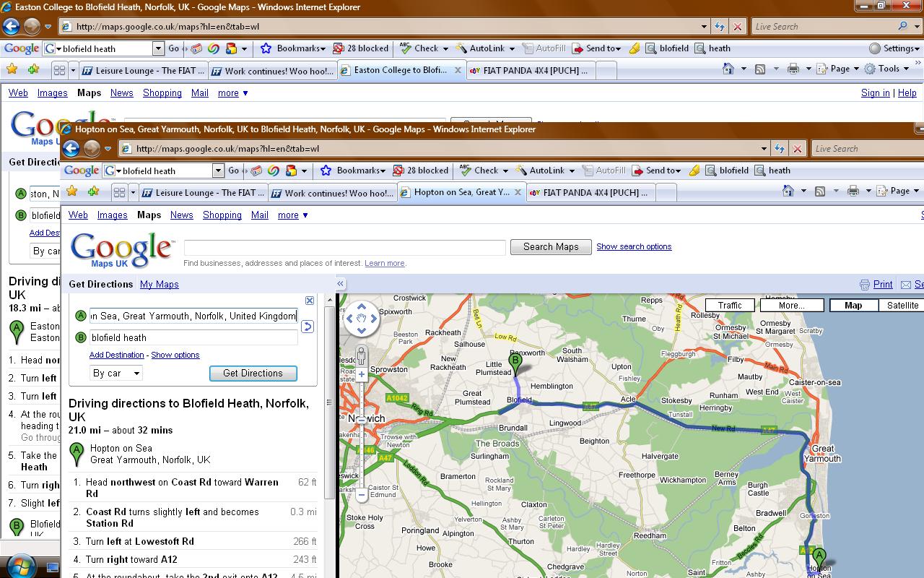Click the main Google Maps search field
The height and width of the screenshot is (578, 924).
click(x=345, y=246)
